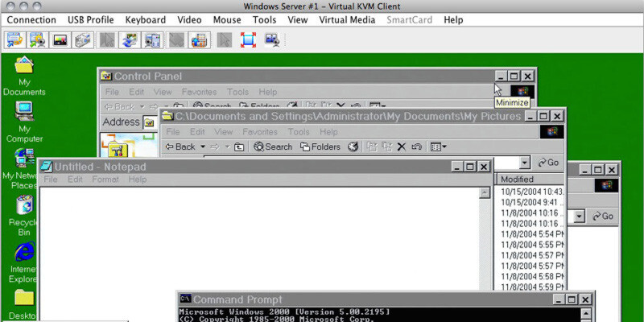Click the Scaling icon at toolbar end
This screenshot has width=644, height=322.
pos(272,39)
